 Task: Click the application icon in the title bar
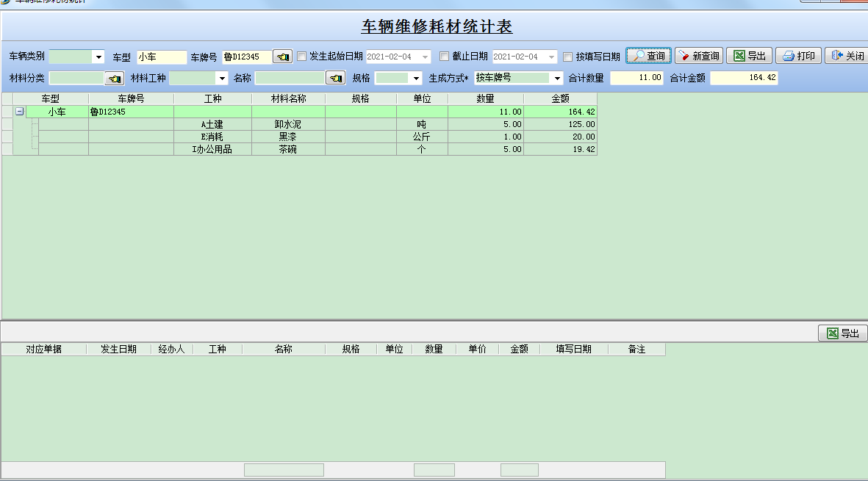pos(6,2)
